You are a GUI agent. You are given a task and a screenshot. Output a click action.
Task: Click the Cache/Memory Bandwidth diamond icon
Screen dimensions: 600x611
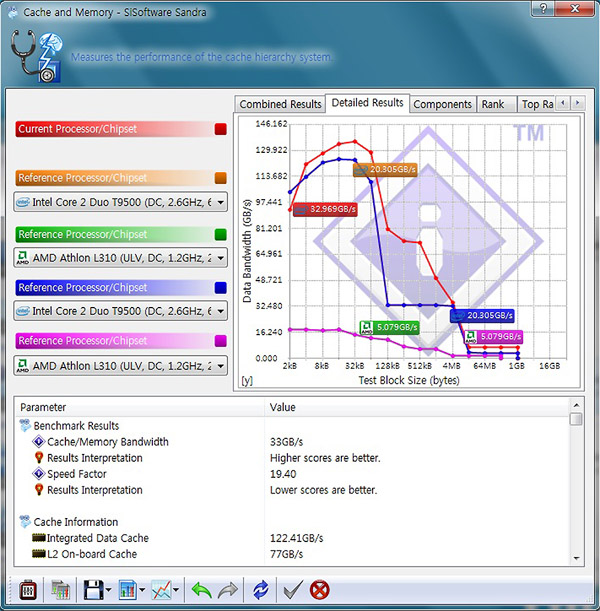(39, 441)
